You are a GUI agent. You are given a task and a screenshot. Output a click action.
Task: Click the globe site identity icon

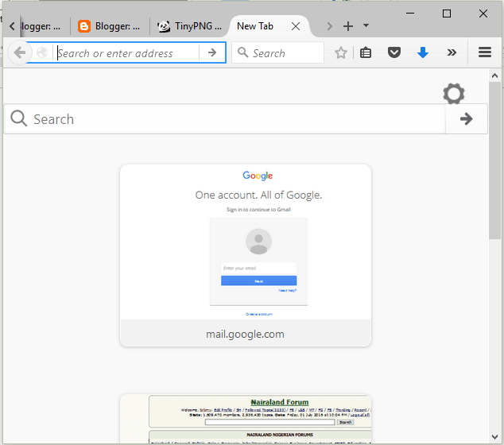42,52
